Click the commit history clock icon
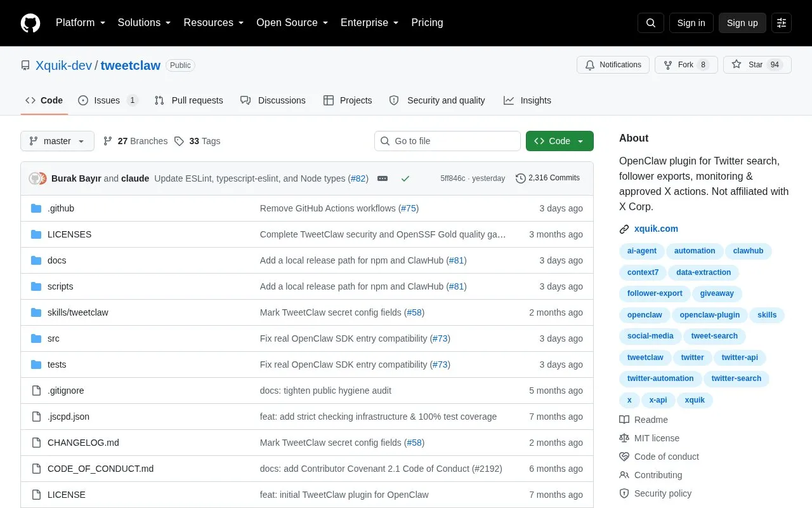 click(x=521, y=178)
